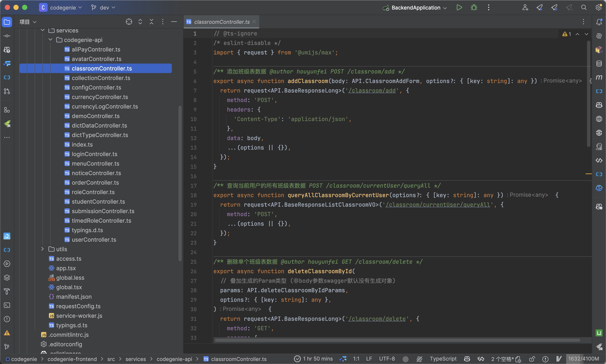606x364 pixels.
Task: Open the Commit tool window icon
Action: (7, 36)
